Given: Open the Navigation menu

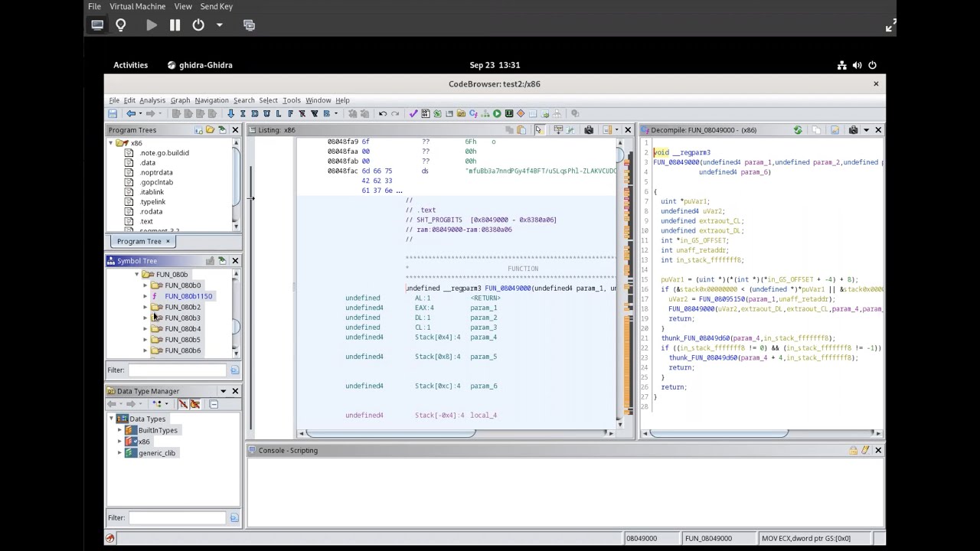Looking at the screenshot, I should click(x=211, y=100).
